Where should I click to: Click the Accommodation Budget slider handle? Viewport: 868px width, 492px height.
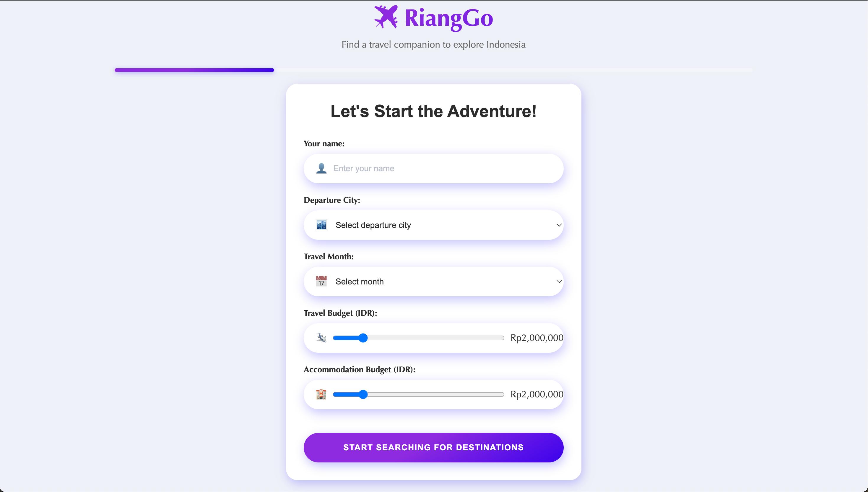pyautogui.click(x=363, y=394)
